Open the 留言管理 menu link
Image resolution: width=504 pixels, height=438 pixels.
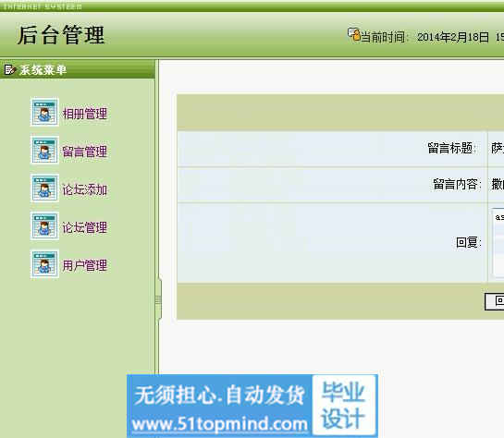pyautogui.click(x=84, y=152)
